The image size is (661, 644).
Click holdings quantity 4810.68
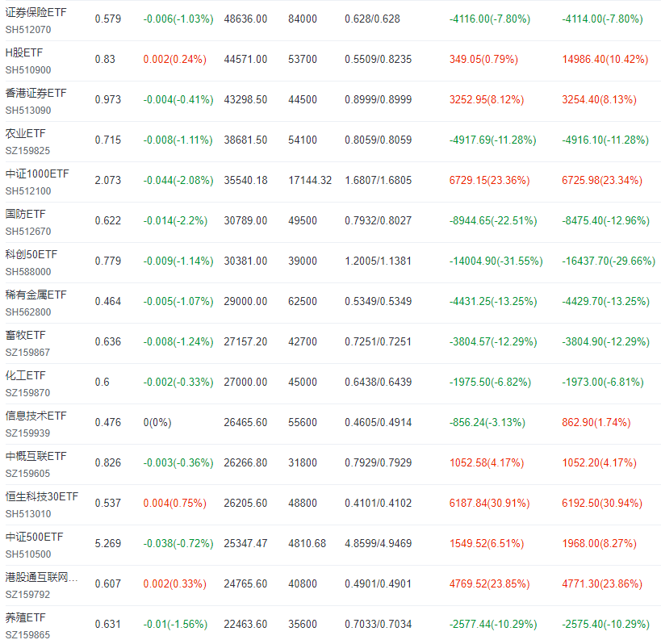[x=307, y=544]
